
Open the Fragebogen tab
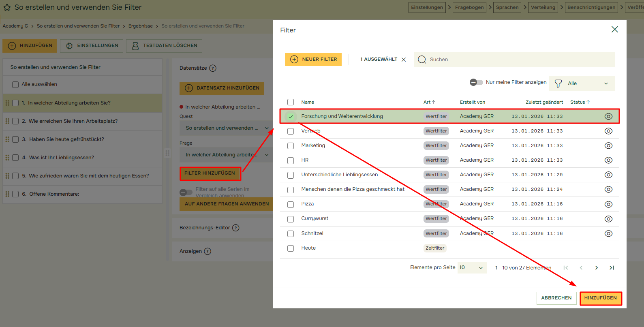pos(469,7)
